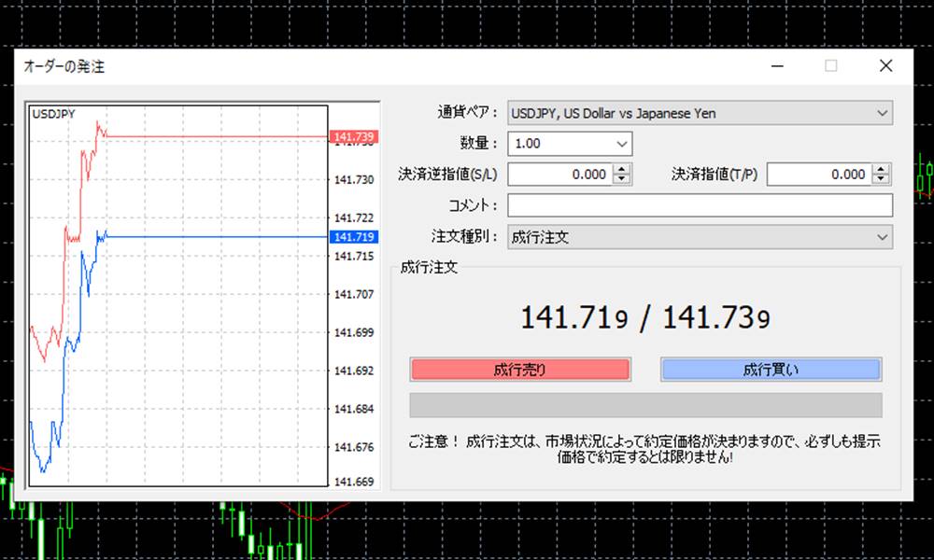Decrease the S/L value with down arrow

(623, 179)
